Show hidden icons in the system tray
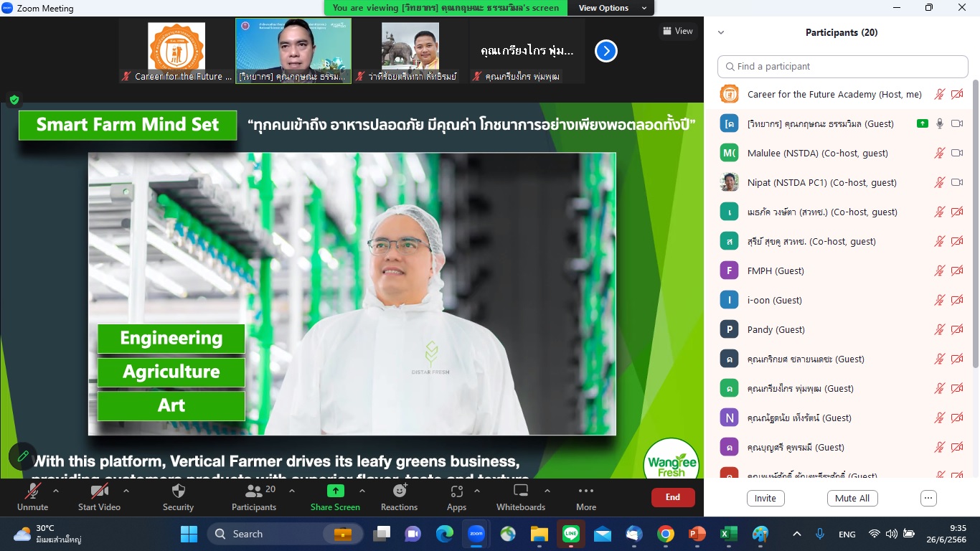The image size is (980, 551). tap(797, 534)
